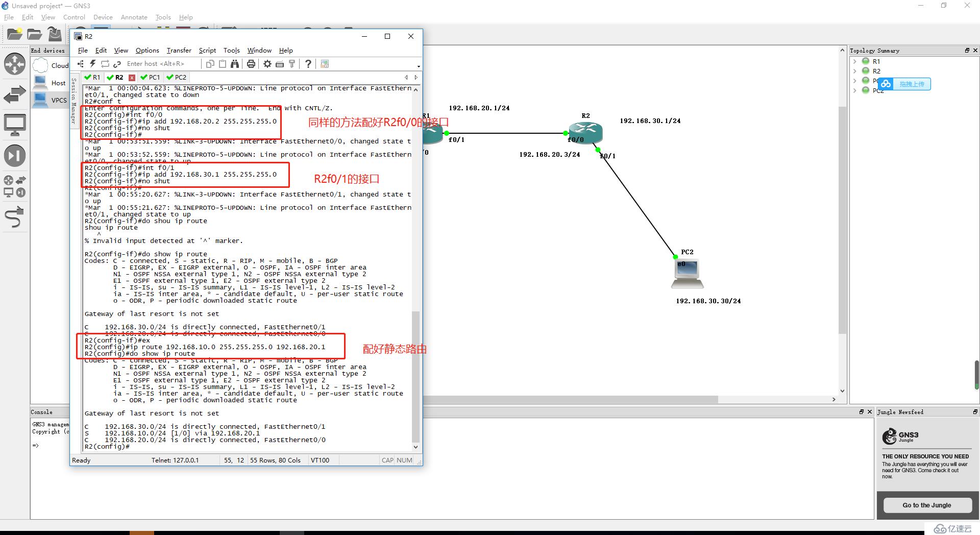Close the GNS3 Console panel
Viewport: 980px width, 535px height.
[869, 412]
